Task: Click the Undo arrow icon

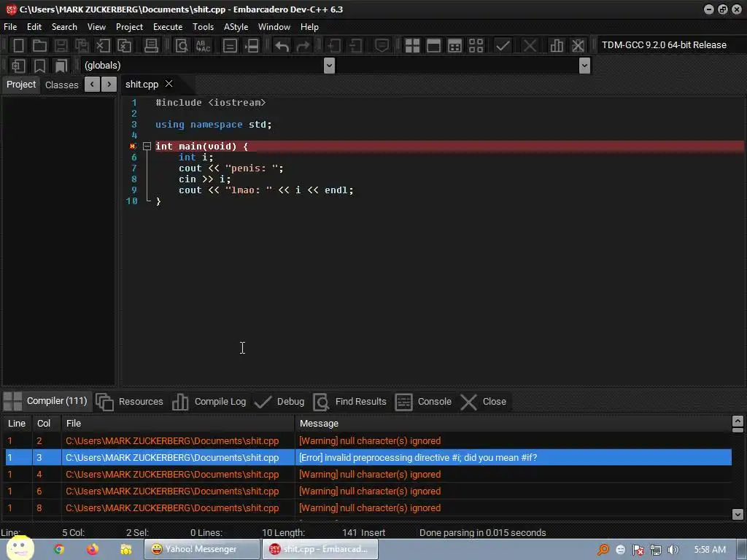Action: click(x=282, y=46)
